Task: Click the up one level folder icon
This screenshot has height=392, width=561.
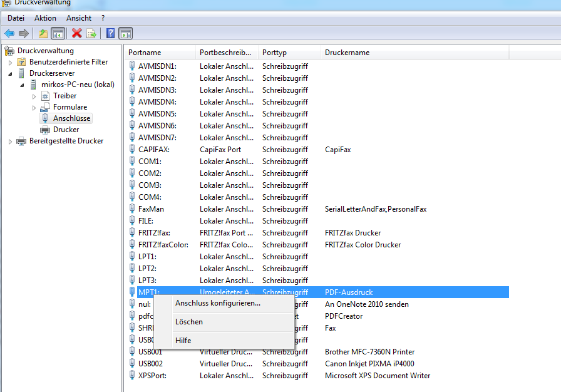Action: point(43,34)
